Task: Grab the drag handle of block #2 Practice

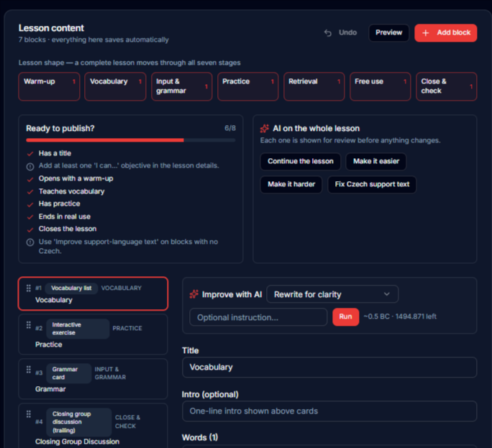Action: 29,325
